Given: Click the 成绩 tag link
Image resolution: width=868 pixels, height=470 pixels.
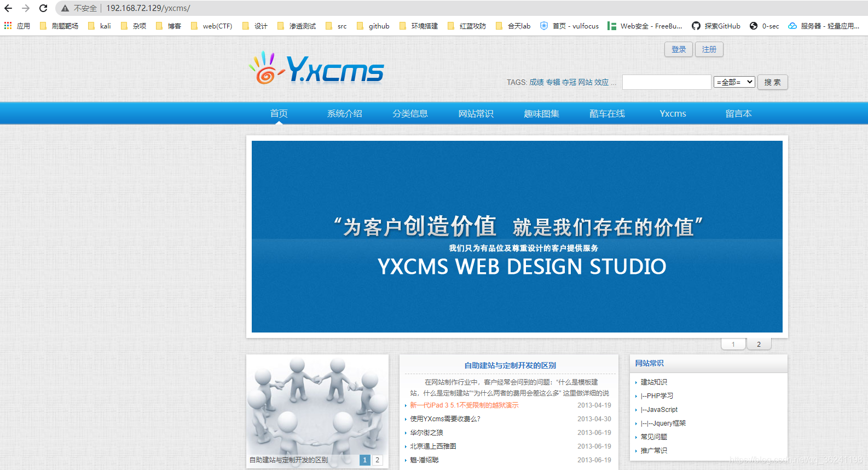Looking at the screenshot, I should tap(536, 82).
